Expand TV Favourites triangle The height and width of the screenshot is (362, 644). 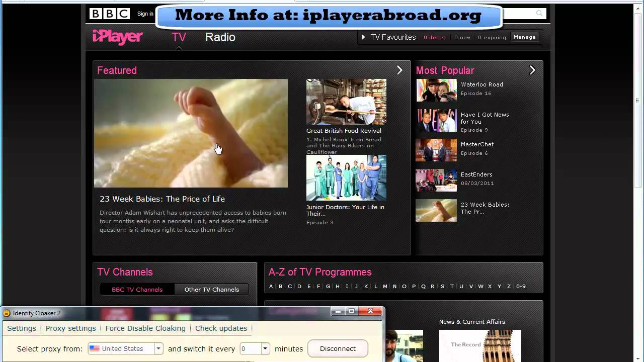363,37
